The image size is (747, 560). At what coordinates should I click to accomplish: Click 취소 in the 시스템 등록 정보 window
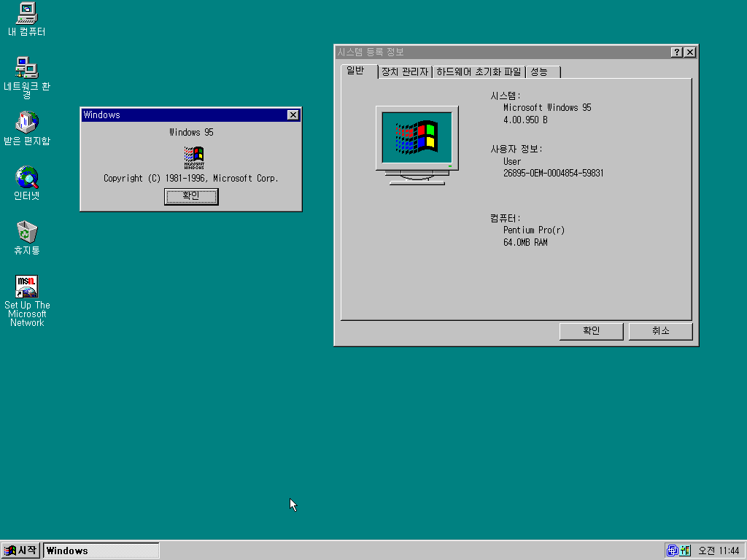coord(661,331)
